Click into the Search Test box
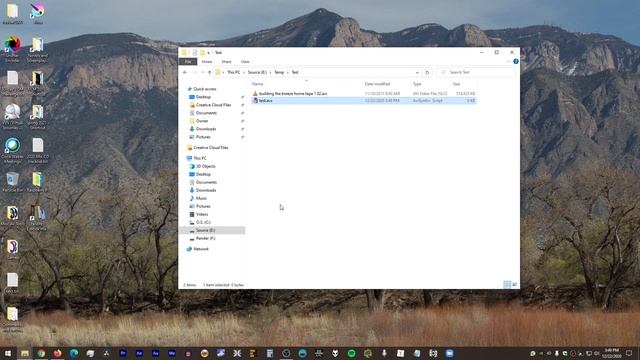 pos(476,72)
